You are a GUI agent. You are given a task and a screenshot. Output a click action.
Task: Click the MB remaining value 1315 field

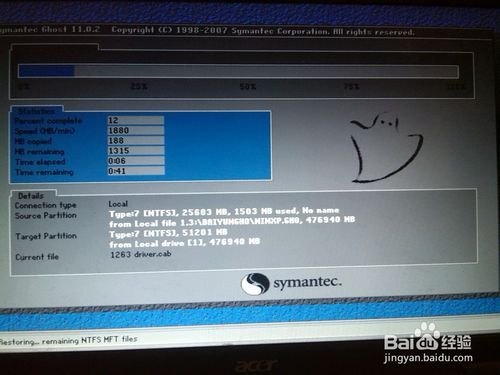(x=136, y=151)
